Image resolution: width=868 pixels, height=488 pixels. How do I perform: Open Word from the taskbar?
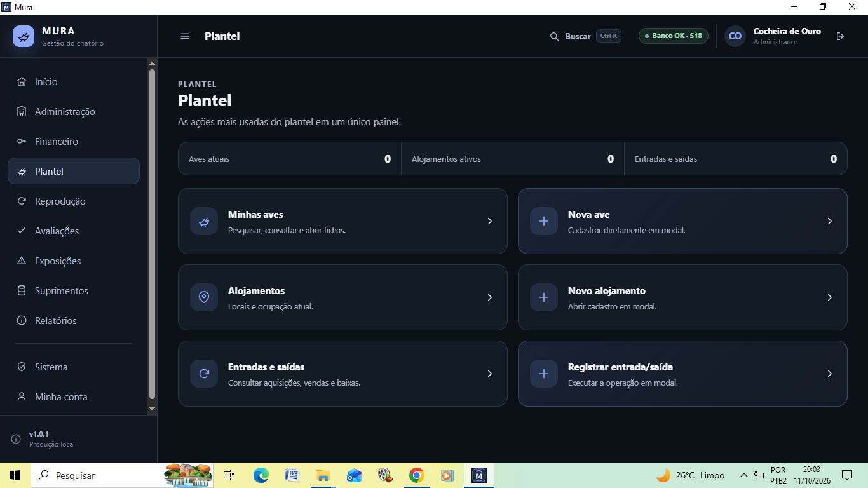[292, 475]
